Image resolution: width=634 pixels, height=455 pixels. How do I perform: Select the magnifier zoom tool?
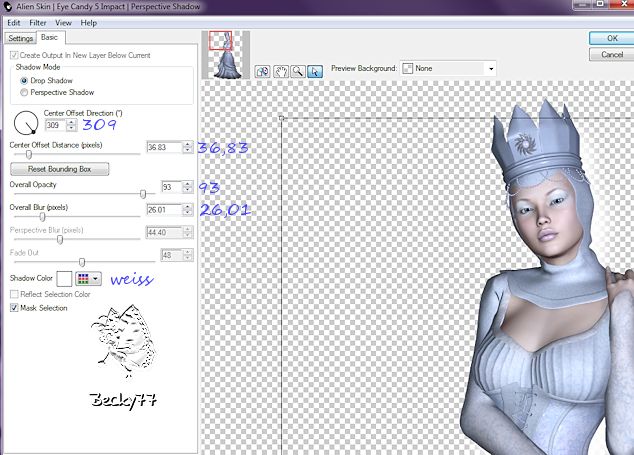click(x=298, y=72)
